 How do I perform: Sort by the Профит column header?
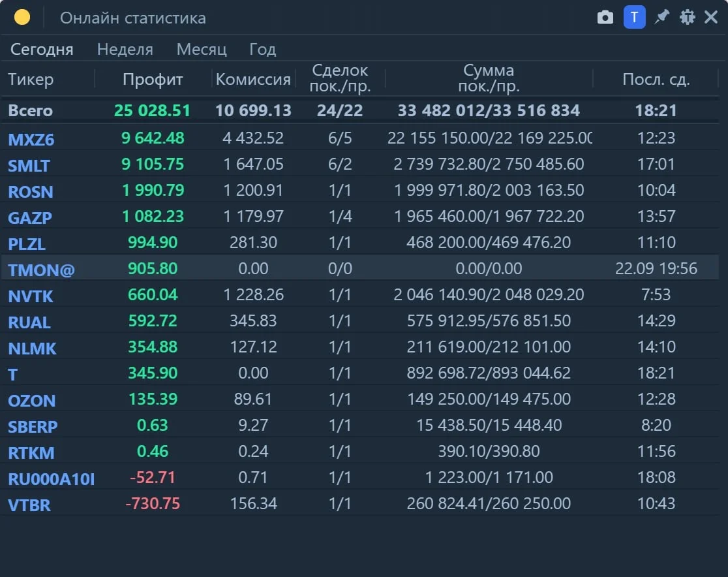(x=153, y=80)
